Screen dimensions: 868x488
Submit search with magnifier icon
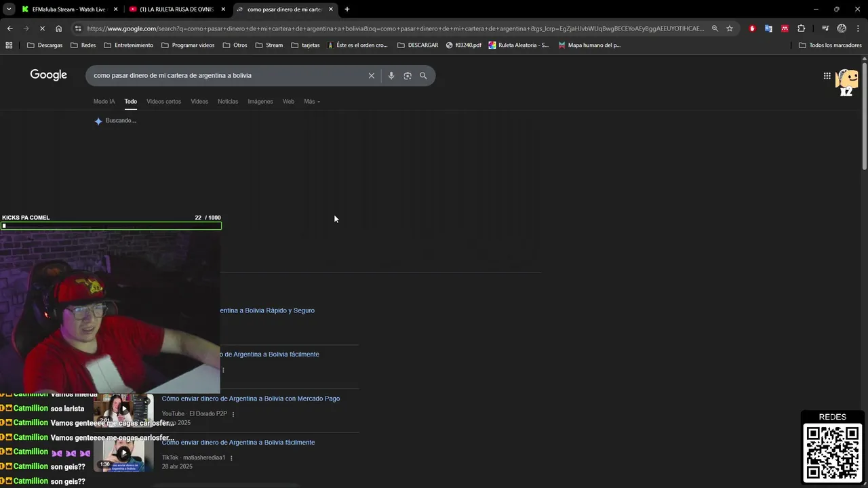tap(423, 76)
